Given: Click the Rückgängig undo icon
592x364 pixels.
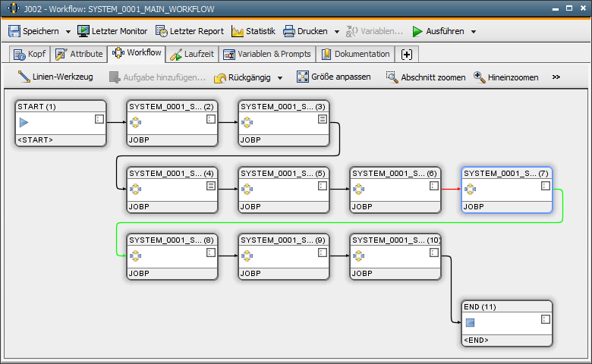Looking at the screenshot, I should tap(220, 77).
